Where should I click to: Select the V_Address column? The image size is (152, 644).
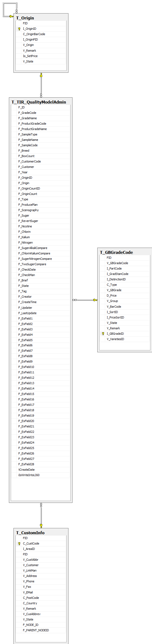(40, 576)
